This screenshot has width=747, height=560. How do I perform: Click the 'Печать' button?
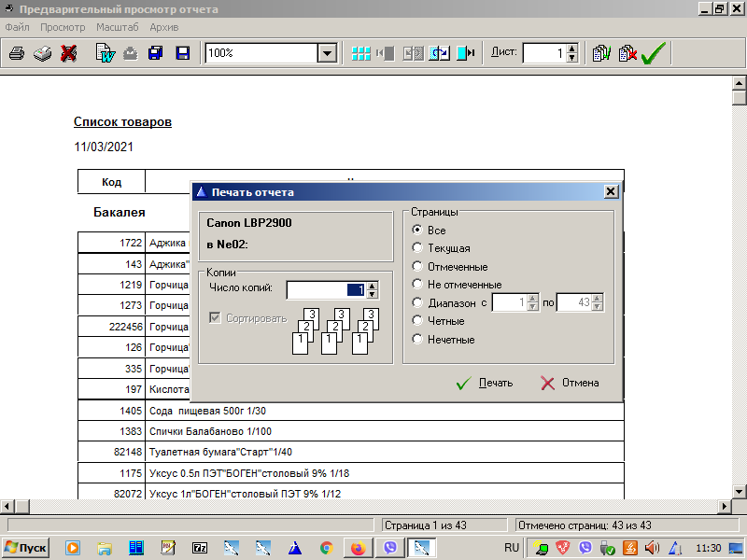(485, 383)
